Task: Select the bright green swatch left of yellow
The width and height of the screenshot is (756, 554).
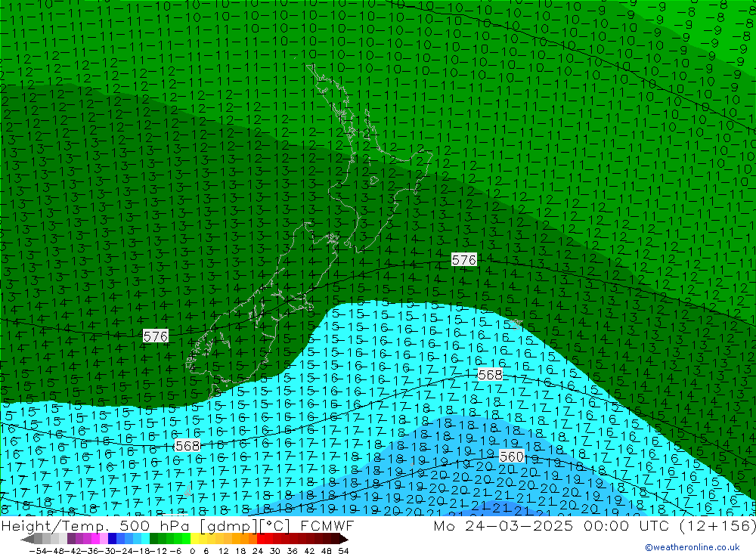Action: (186, 539)
